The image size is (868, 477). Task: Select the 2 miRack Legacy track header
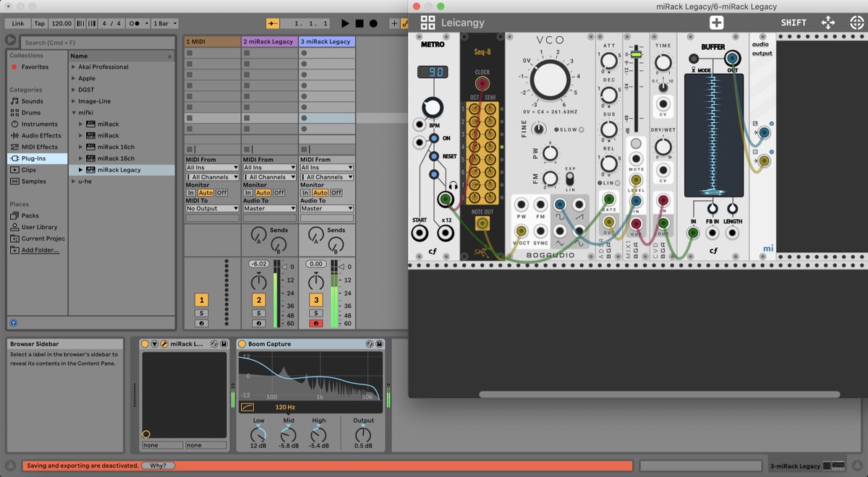pyautogui.click(x=269, y=42)
